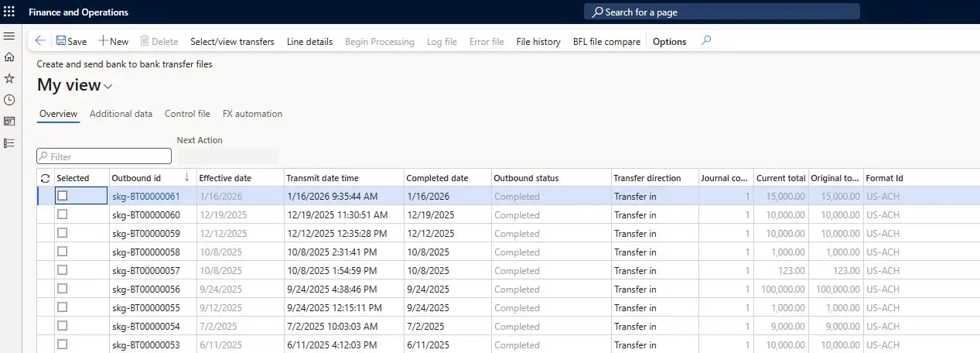The image size is (980, 353).
Task: Check the skg-BT00000054 row checkbox
Action: pyautogui.click(x=63, y=326)
